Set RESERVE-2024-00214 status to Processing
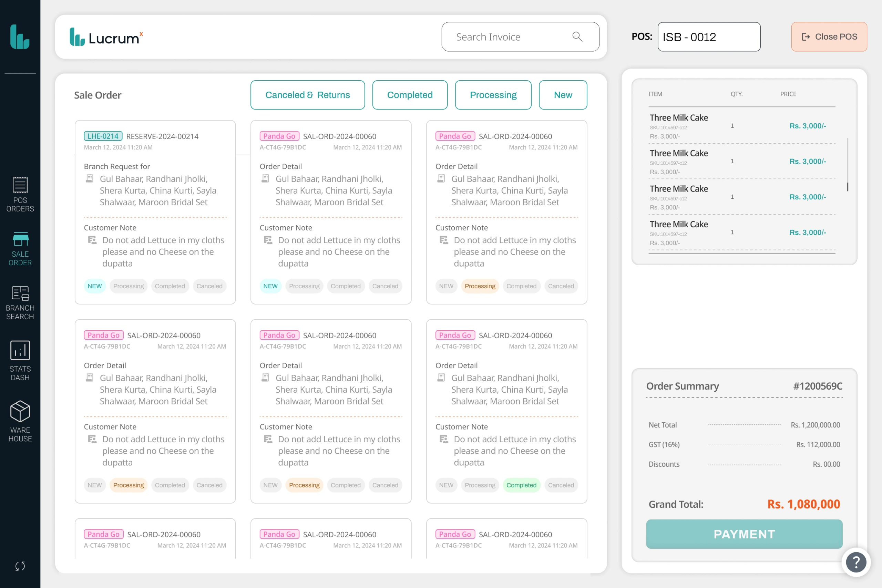 coord(128,286)
